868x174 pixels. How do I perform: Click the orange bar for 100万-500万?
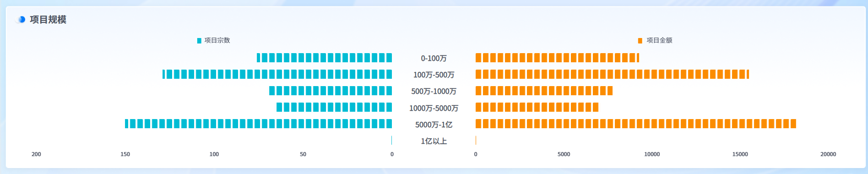(612, 74)
